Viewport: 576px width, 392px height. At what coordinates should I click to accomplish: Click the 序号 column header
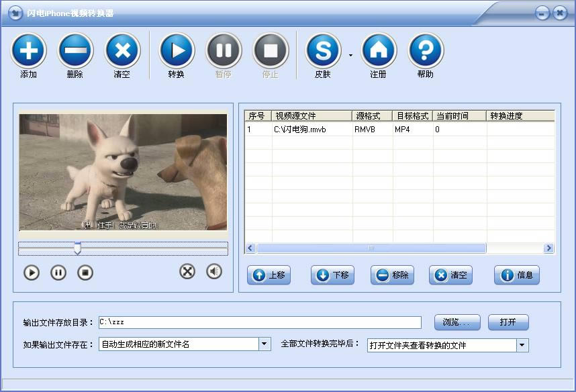tap(258, 115)
